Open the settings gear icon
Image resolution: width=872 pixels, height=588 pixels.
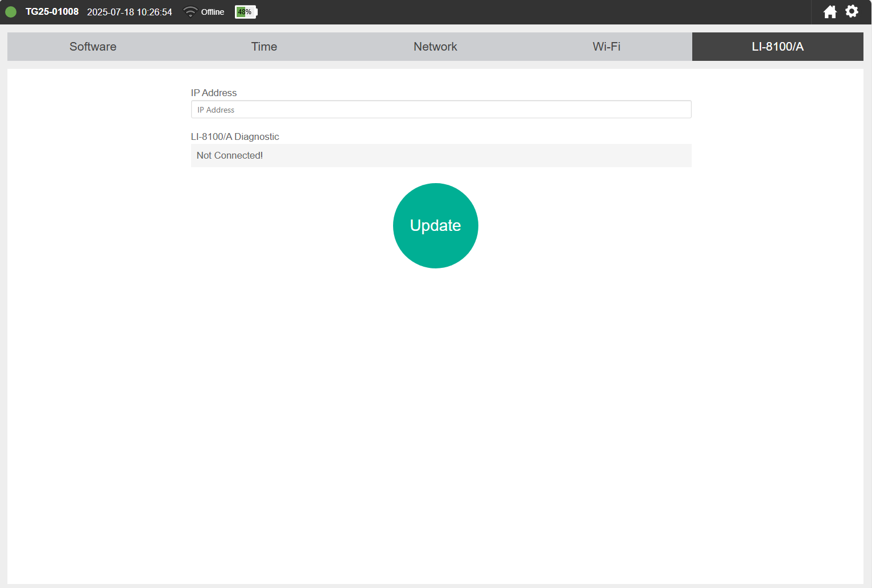tap(852, 11)
